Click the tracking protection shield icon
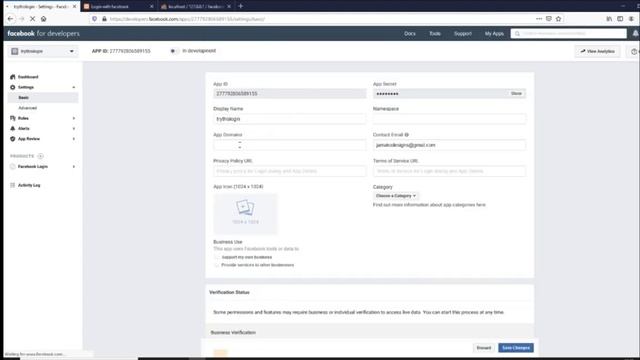Image resolution: width=640 pixels, height=360 pixels. coord(95,19)
